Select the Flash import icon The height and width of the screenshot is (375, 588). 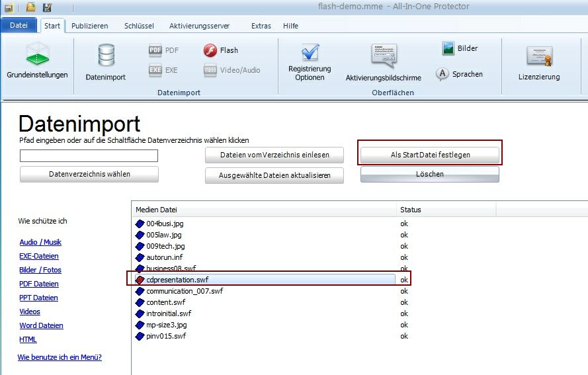[210, 50]
